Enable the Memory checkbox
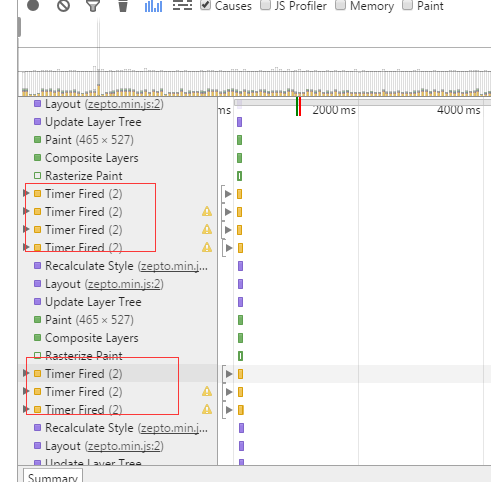This screenshot has width=491, height=482. tap(340, 5)
